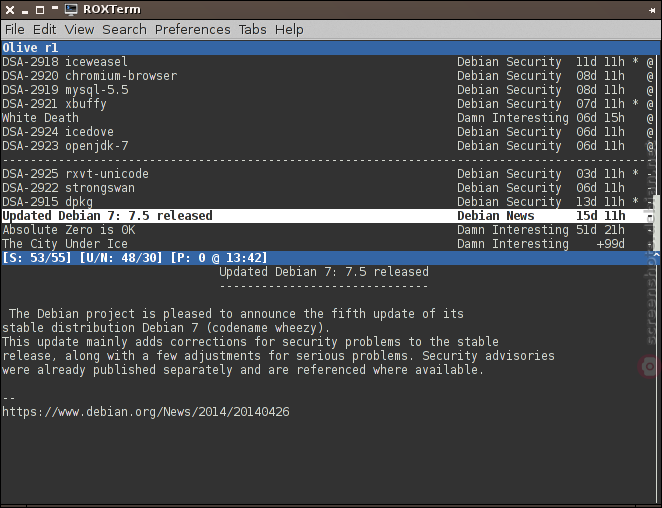Click the article title in preview pane
Viewport: 662px width, 508px height.
324,272
